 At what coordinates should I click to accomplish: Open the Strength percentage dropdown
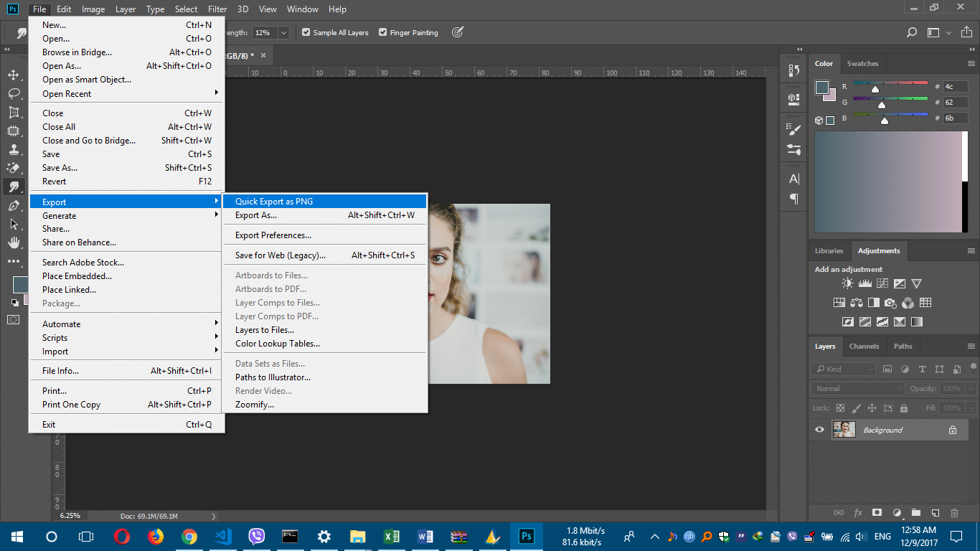pos(283,32)
